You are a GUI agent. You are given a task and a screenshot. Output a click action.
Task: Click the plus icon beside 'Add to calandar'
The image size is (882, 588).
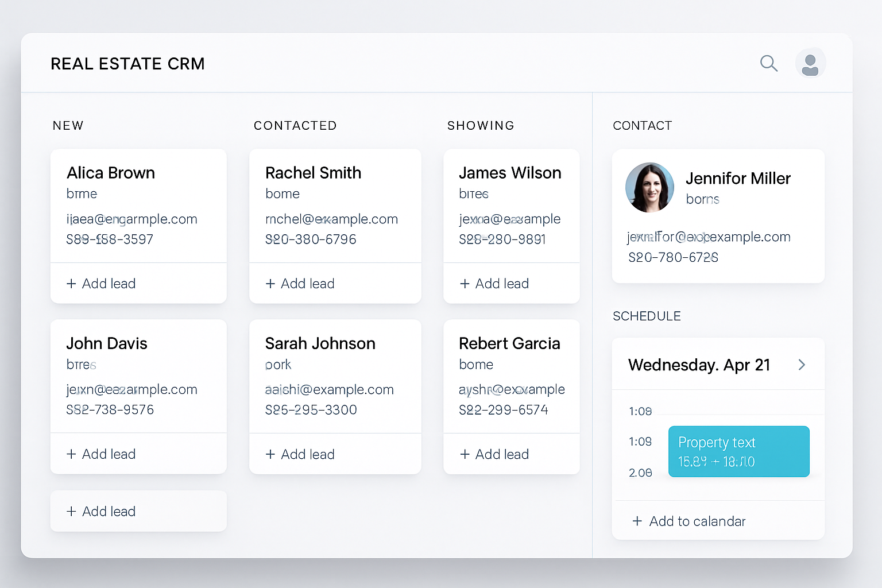pos(638,521)
